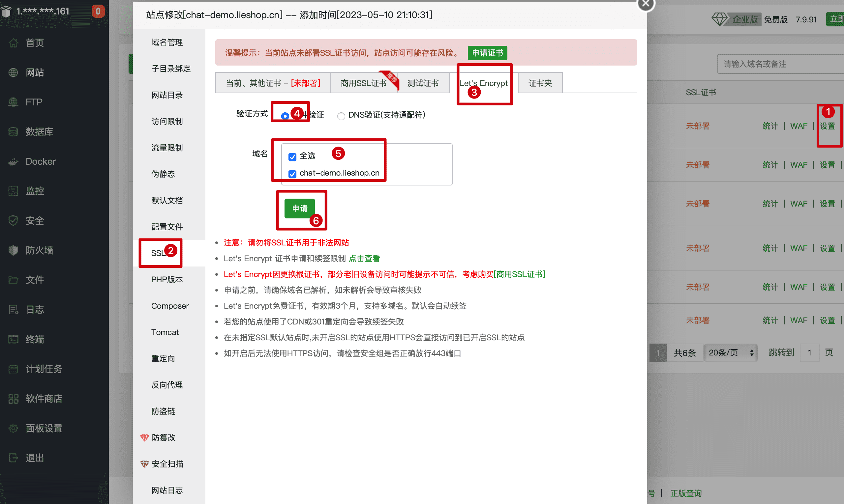Open the [商用SSL证书] link in notes

(519, 274)
